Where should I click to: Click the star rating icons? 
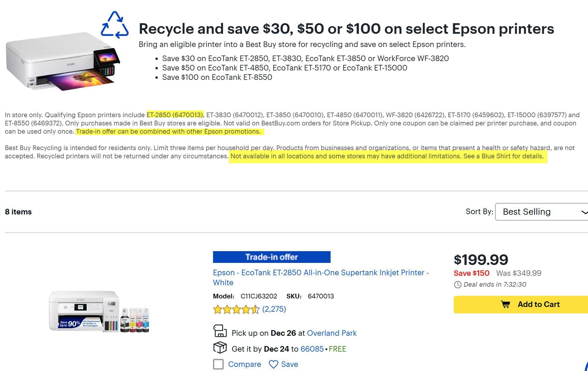[236, 310]
